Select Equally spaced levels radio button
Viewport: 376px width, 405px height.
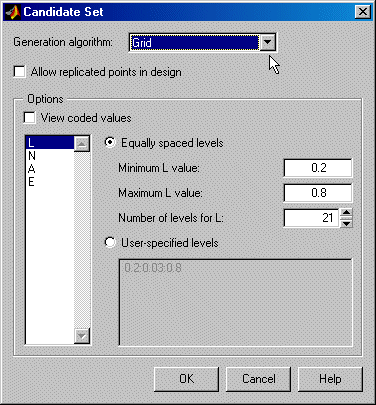110,143
